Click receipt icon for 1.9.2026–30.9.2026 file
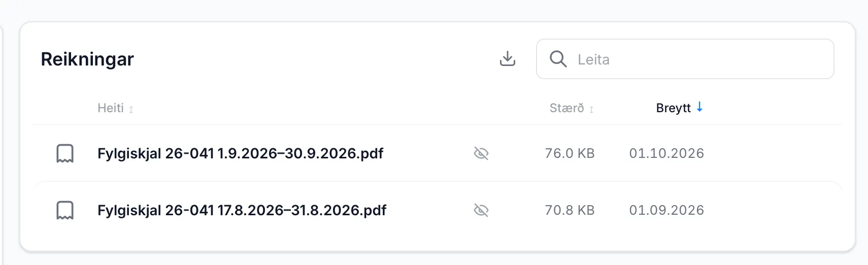868x265 pixels. (x=65, y=153)
